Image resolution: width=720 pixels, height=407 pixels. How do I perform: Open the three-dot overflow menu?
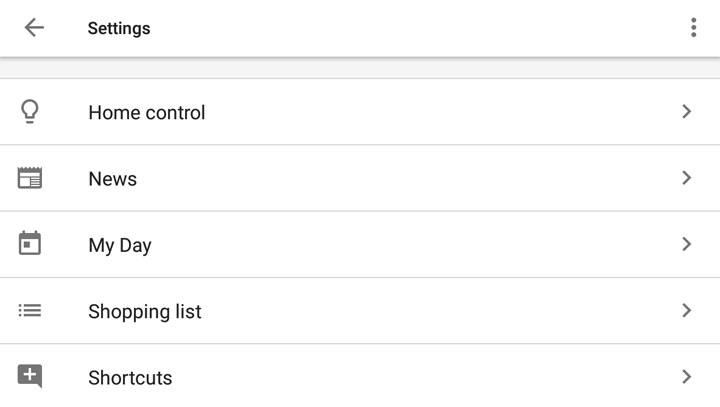pyautogui.click(x=693, y=28)
